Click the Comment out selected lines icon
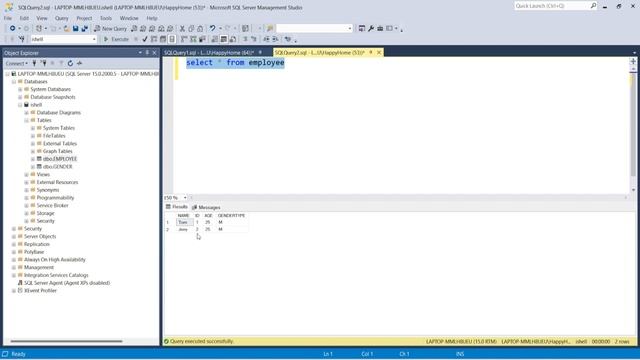The height and width of the screenshot is (360, 640). [245, 39]
